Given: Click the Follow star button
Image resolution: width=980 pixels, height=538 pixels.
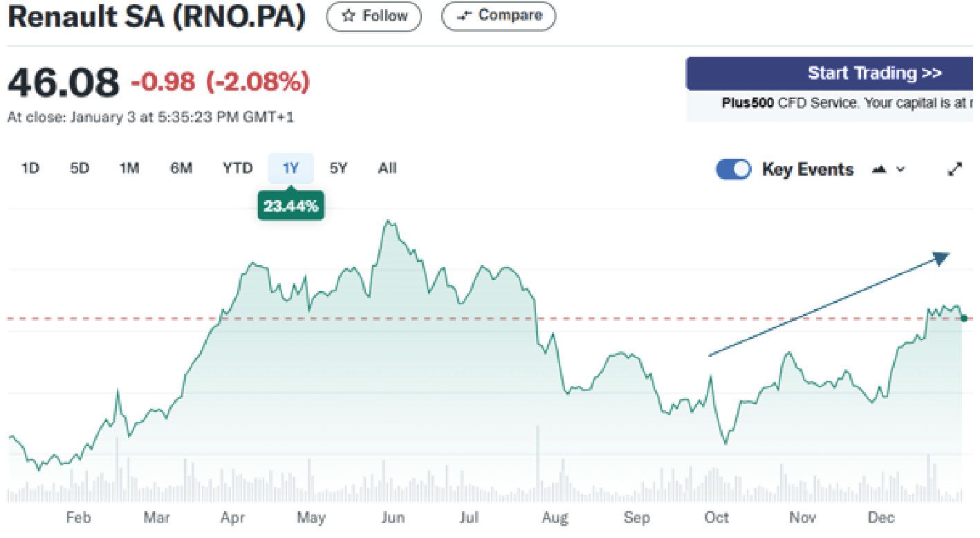Looking at the screenshot, I should point(373,16).
